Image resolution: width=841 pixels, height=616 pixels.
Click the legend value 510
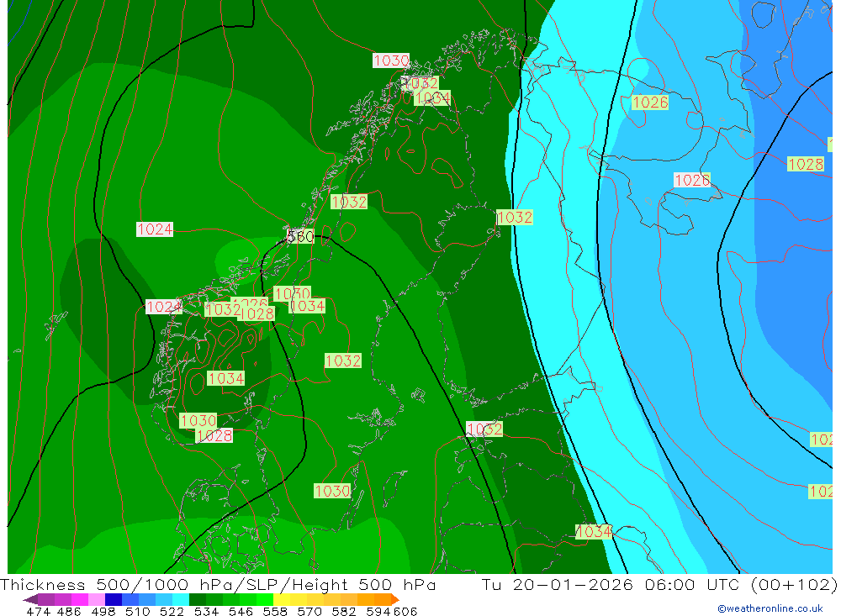pyautogui.click(x=137, y=611)
